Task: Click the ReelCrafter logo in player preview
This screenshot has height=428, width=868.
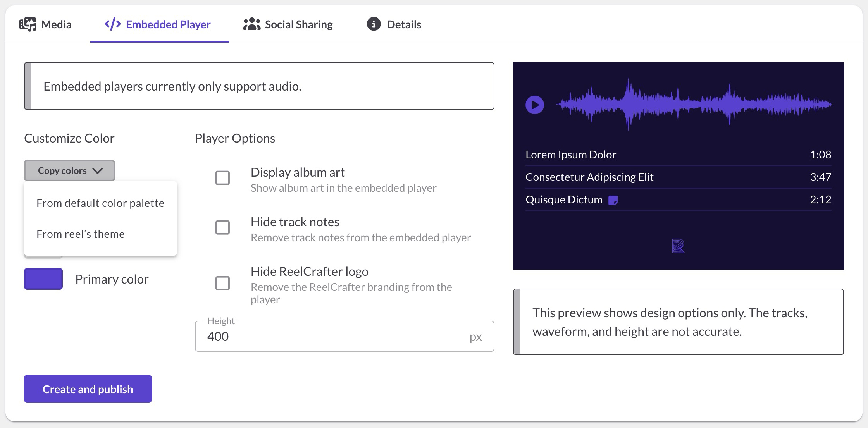Action: click(678, 246)
